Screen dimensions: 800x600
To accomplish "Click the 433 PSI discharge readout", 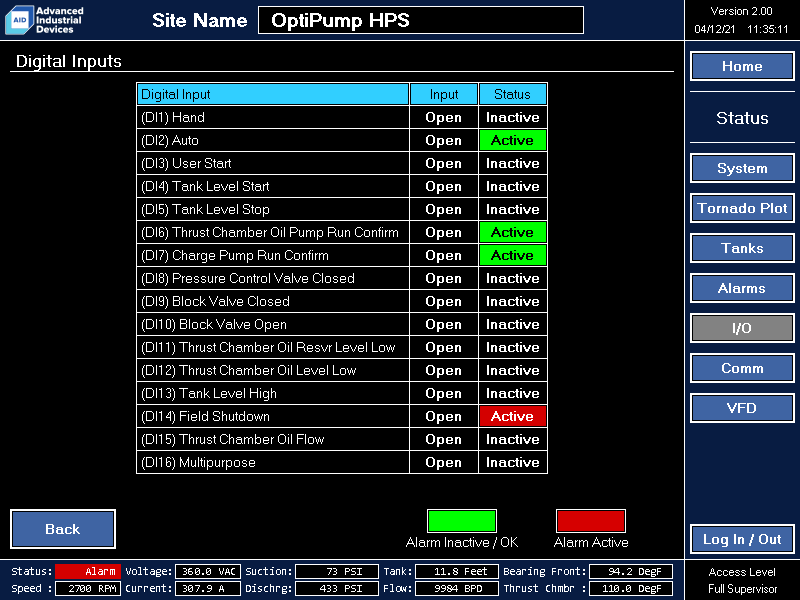I will point(337,588).
